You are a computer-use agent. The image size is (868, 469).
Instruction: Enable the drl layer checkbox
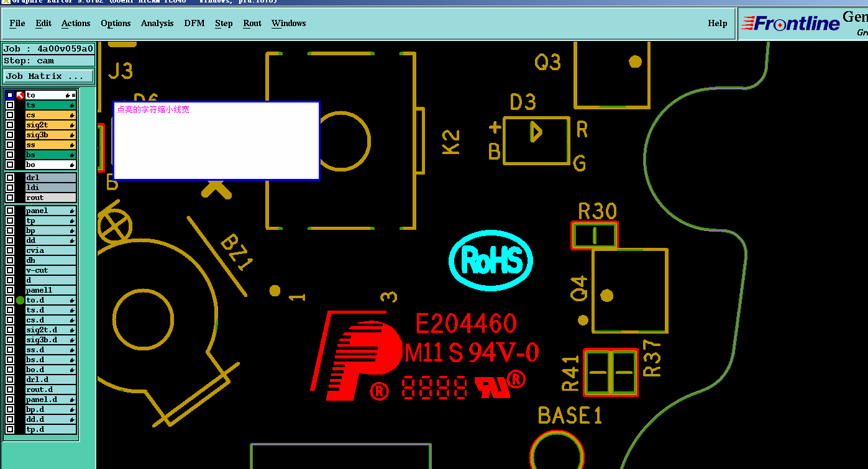tap(10, 178)
